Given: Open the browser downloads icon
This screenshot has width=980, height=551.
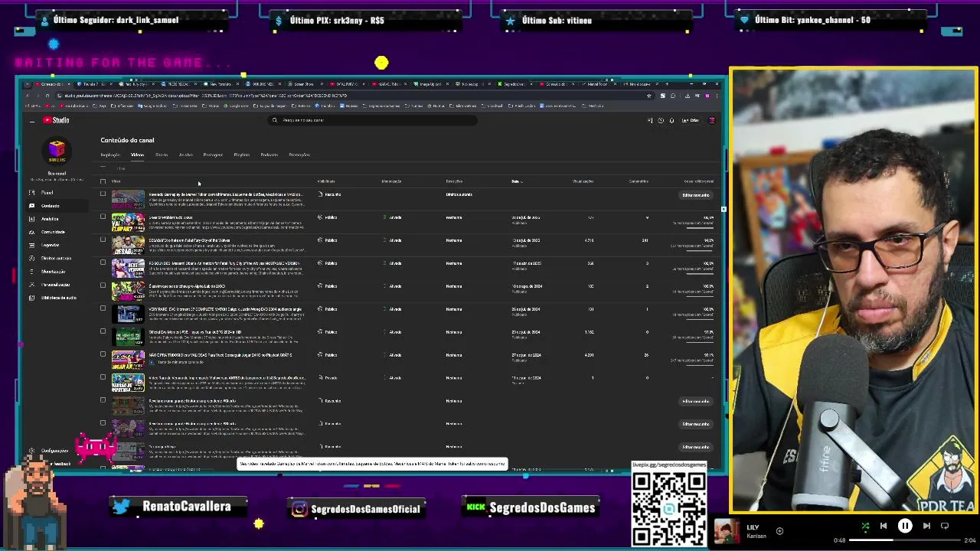Looking at the screenshot, I should point(687,96).
